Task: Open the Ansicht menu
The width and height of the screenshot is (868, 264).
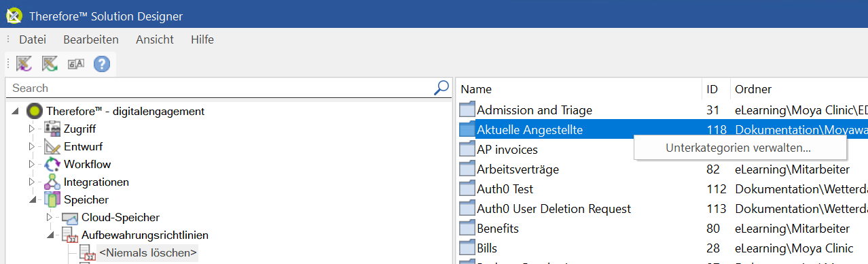Action: click(x=155, y=39)
